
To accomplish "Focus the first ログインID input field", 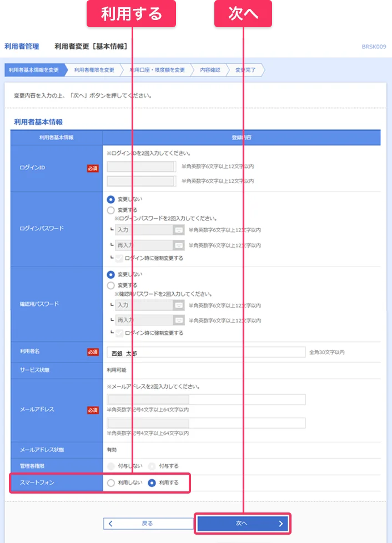I will coord(141,167).
